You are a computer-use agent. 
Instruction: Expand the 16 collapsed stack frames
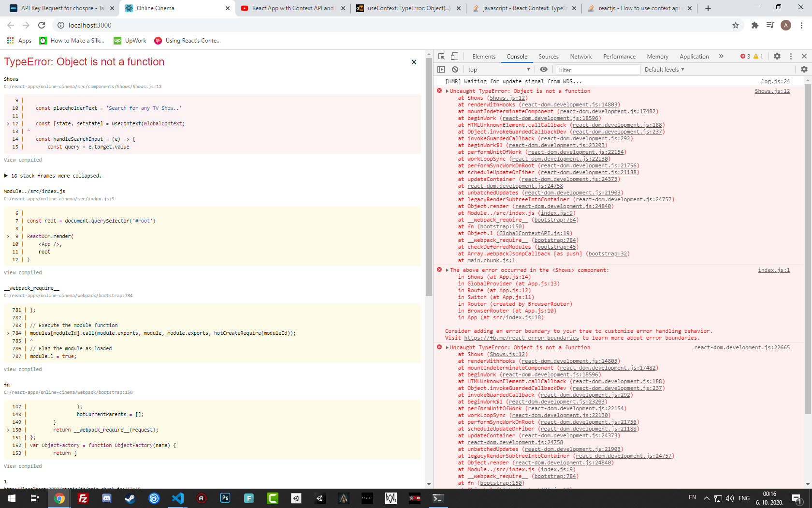pyautogui.click(x=56, y=176)
